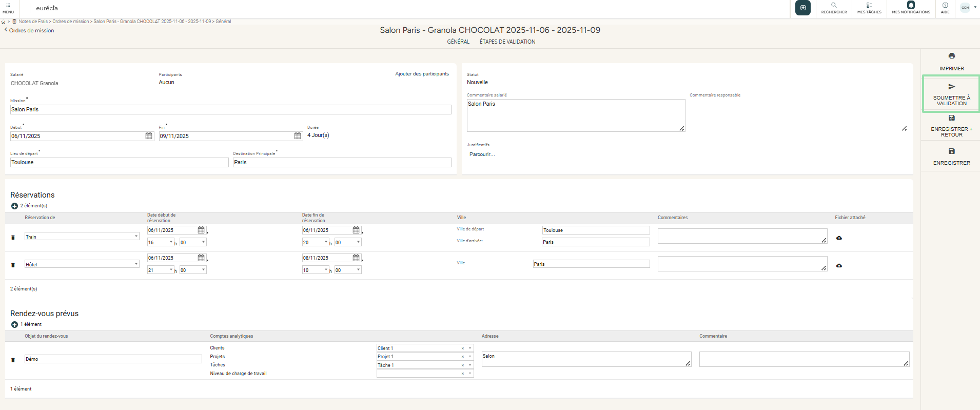Open the calendar picker for Début date
The image size is (980, 410).
click(x=149, y=136)
